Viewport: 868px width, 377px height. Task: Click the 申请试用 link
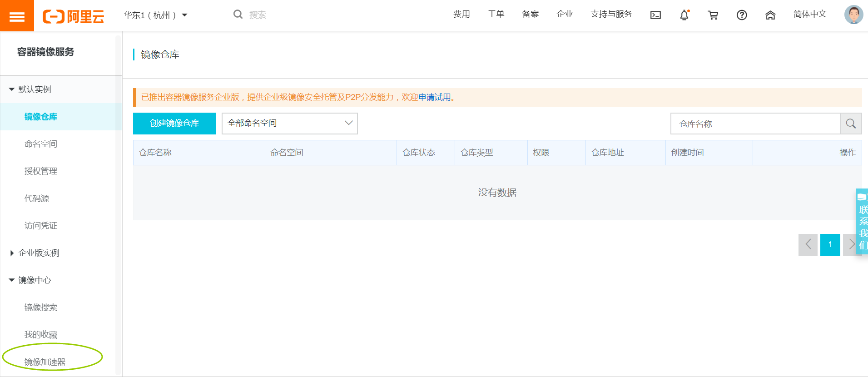[x=434, y=97]
